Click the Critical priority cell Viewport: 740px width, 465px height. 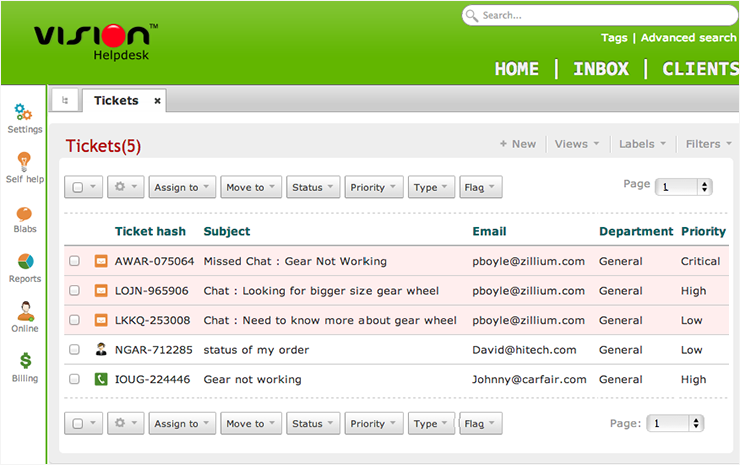point(700,261)
